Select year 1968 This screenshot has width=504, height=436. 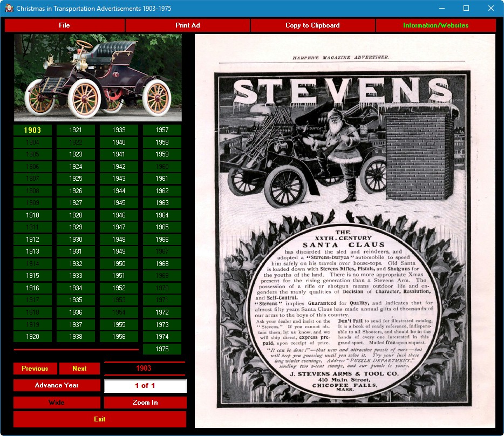coord(162,264)
